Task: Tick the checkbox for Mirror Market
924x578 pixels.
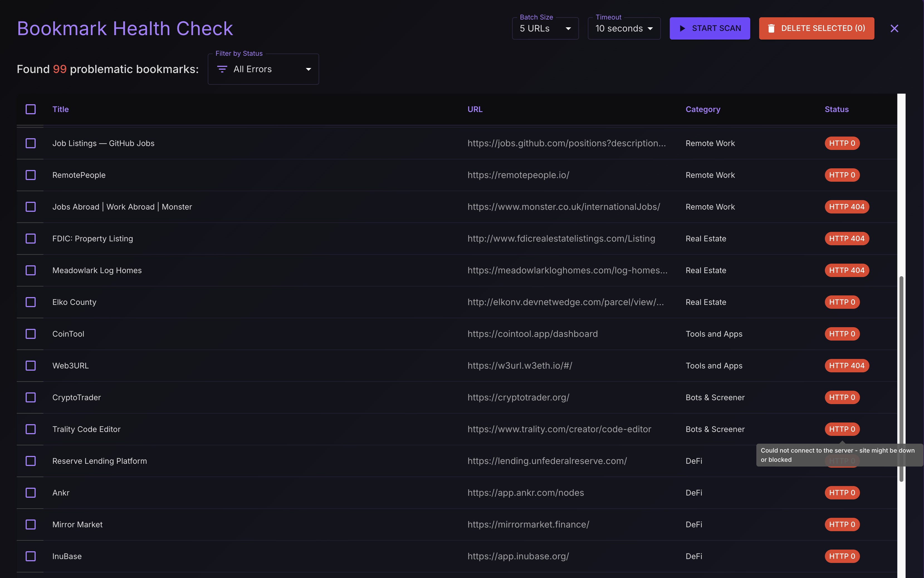Action: point(31,524)
